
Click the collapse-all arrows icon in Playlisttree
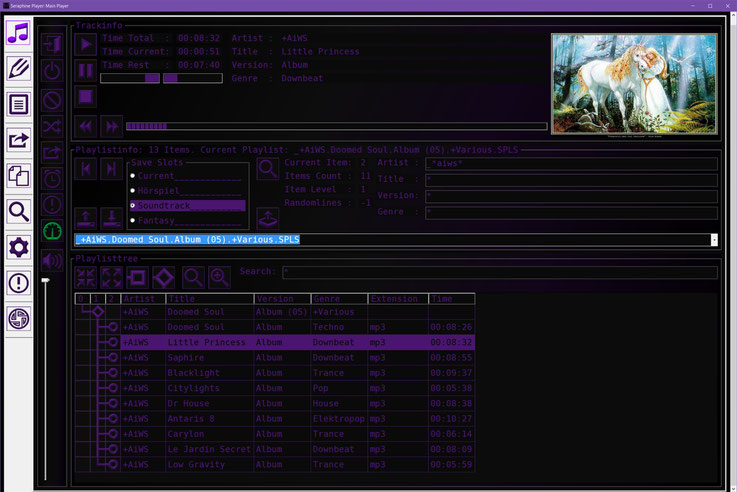(86, 277)
